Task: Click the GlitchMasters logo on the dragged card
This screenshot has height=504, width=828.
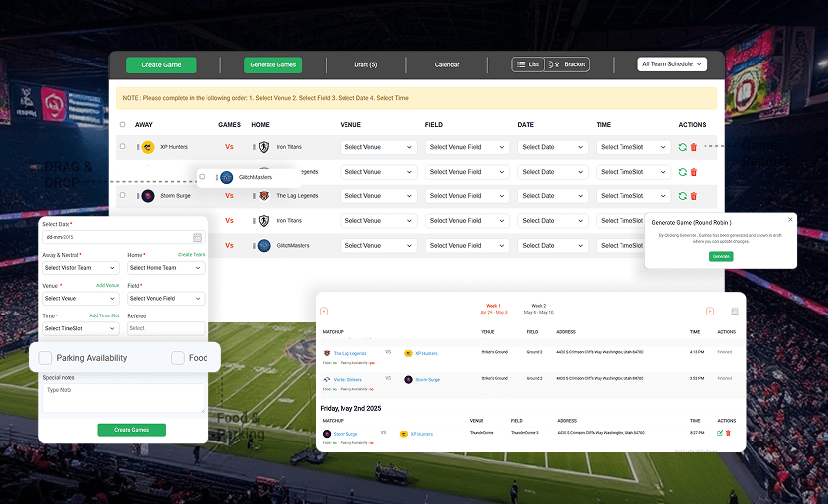Action: [227, 177]
